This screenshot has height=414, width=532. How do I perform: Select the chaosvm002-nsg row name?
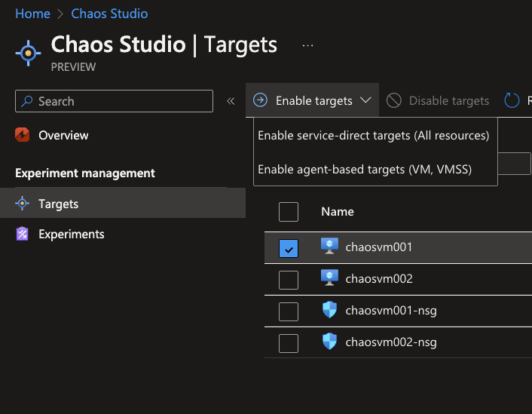click(391, 342)
